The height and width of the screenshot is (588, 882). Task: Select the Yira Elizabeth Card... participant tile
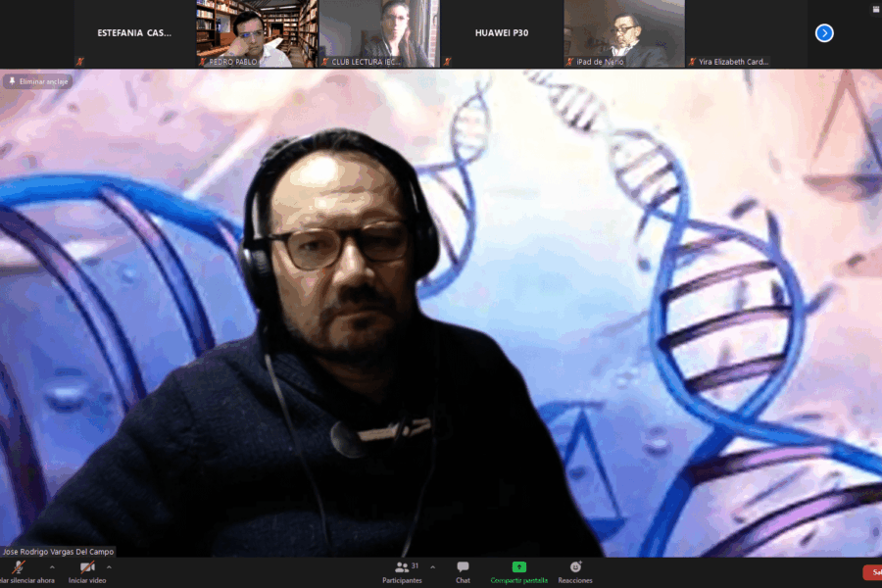pos(746,33)
